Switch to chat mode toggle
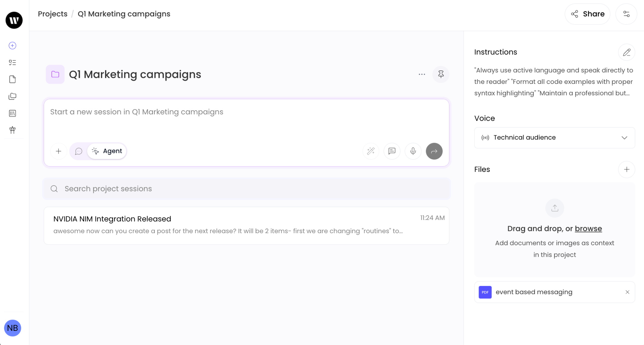 [x=79, y=151]
